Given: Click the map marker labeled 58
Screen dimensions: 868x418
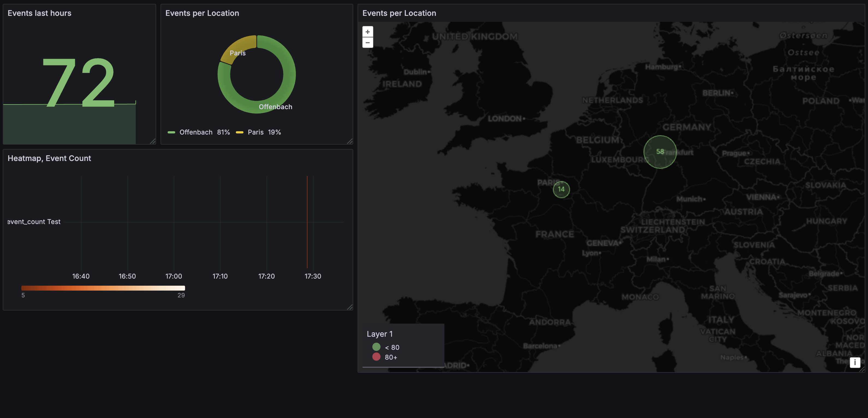Looking at the screenshot, I should pyautogui.click(x=660, y=152).
